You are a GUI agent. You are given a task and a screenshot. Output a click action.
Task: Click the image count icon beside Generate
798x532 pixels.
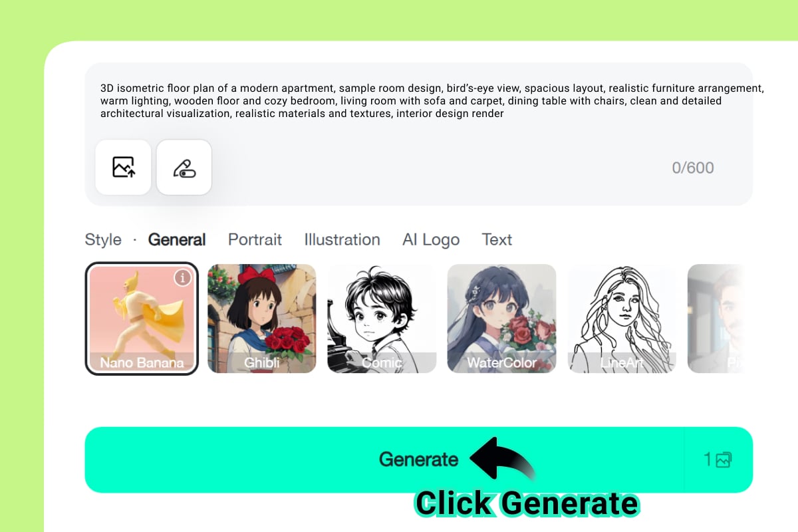pyautogui.click(x=724, y=460)
